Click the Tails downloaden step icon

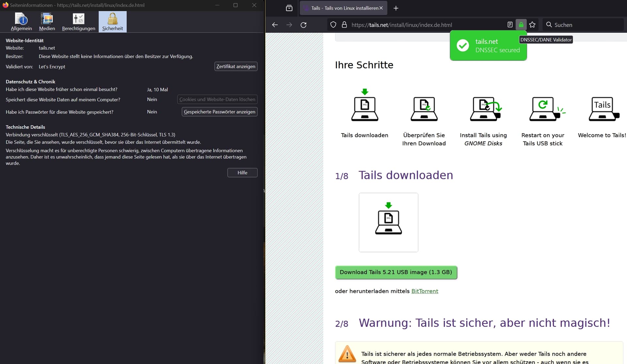click(x=365, y=105)
